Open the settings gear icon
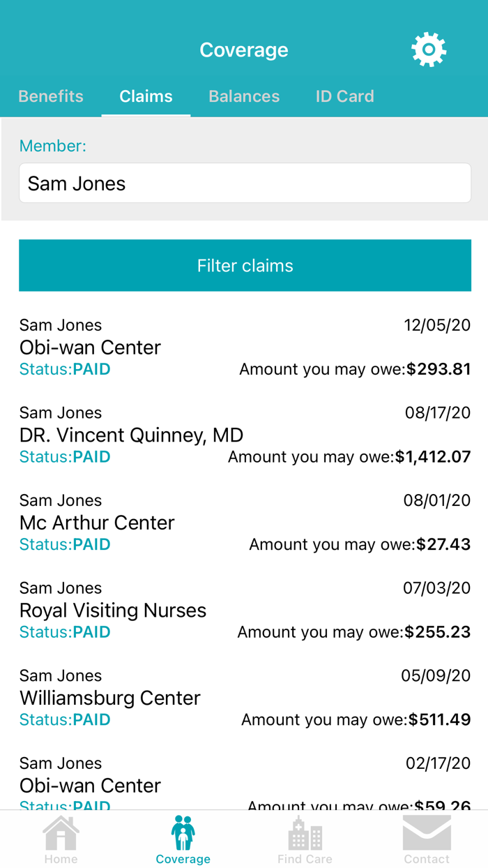This screenshot has height=868, width=488. click(x=428, y=49)
